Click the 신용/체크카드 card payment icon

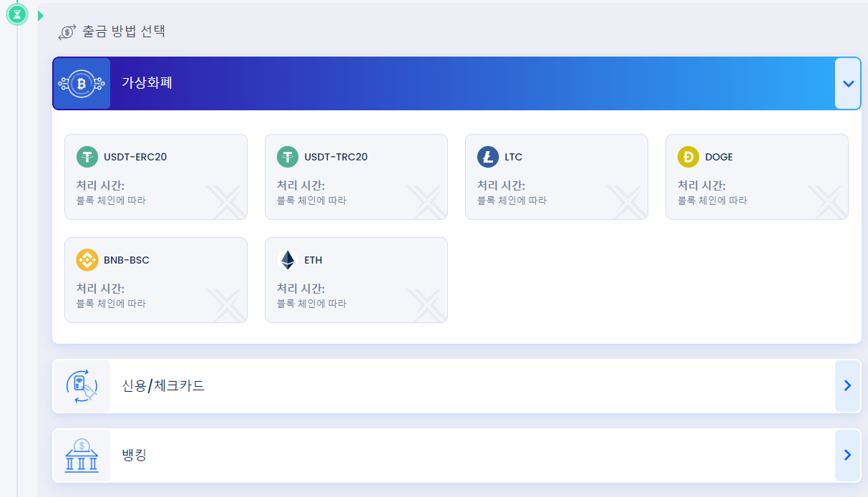[x=82, y=386]
